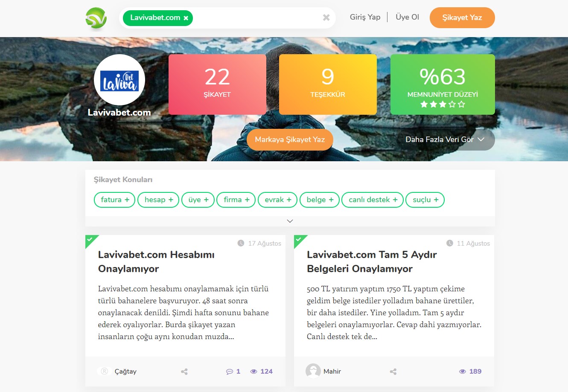The height and width of the screenshot is (392, 568).
Task: Expand Daha Fazla Veri Gör dropdown
Action: [445, 139]
